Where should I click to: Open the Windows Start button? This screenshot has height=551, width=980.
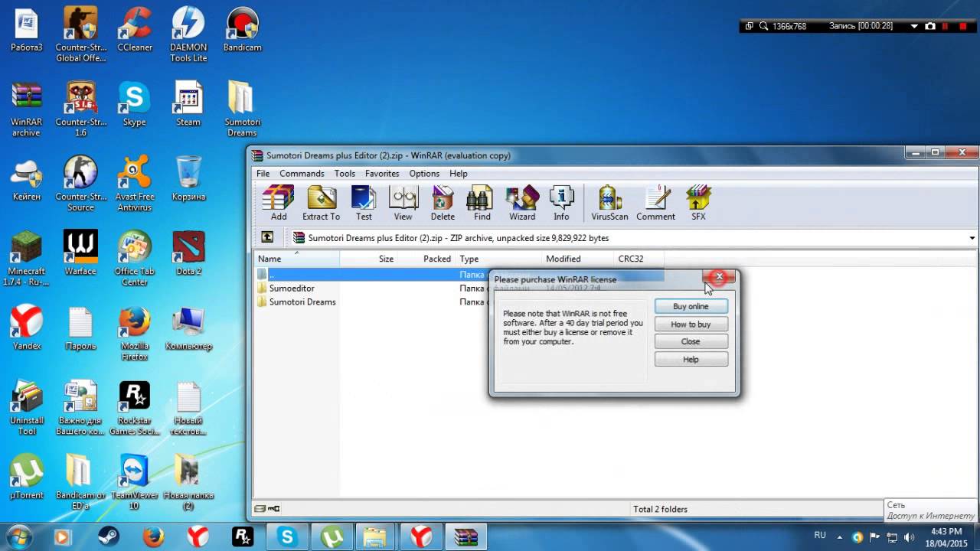tap(18, 537)
